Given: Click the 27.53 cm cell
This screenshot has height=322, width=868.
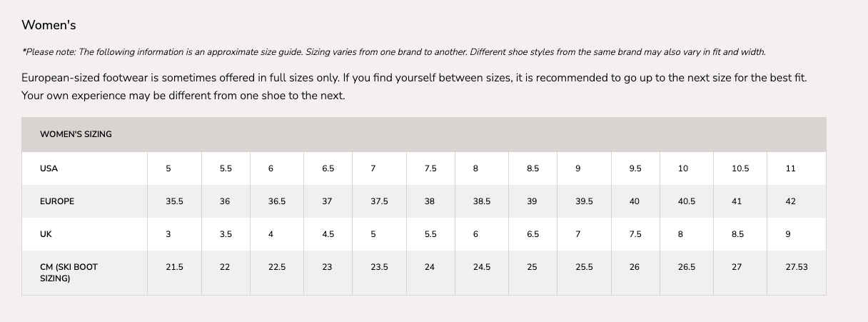Looking at the screenshot, I should tap(797, 267).
